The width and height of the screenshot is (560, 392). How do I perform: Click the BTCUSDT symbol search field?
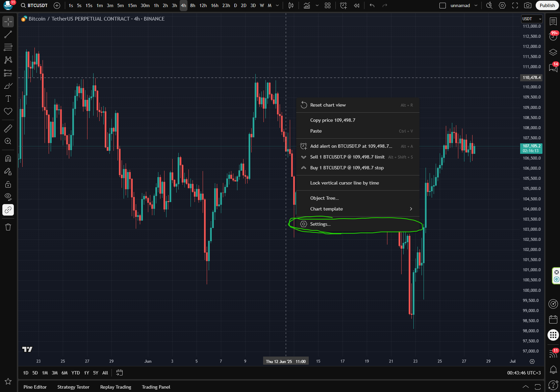tap(34, 5)
